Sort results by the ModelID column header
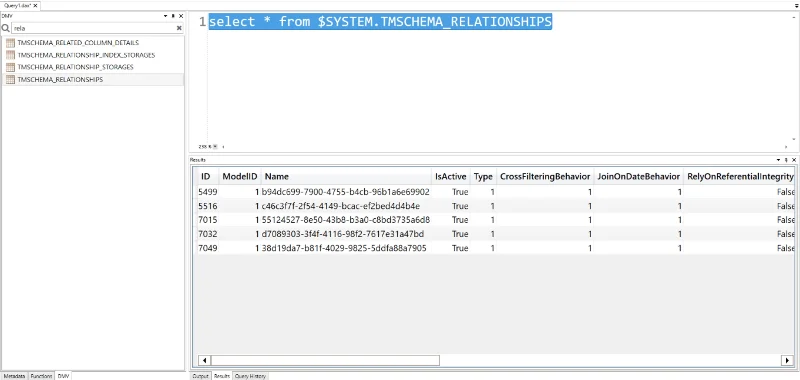This screenshot has height=380, width=800. pyautogui.click(x=240, y=176)
